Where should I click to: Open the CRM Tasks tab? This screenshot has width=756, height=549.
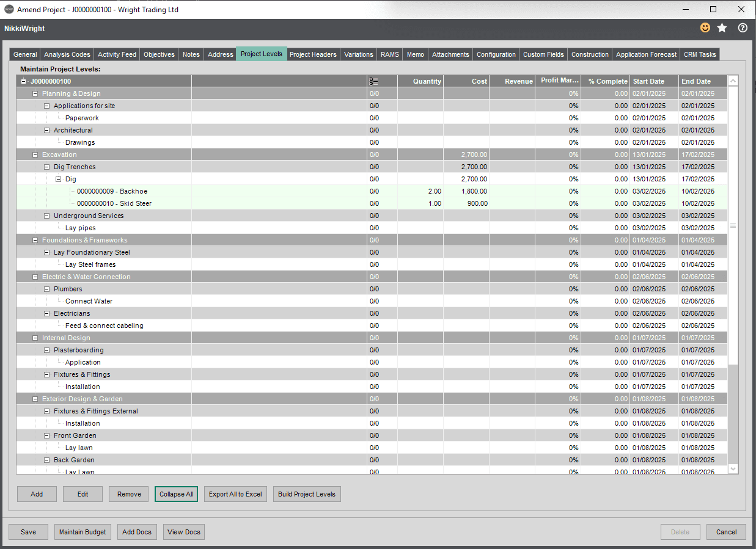700,54
